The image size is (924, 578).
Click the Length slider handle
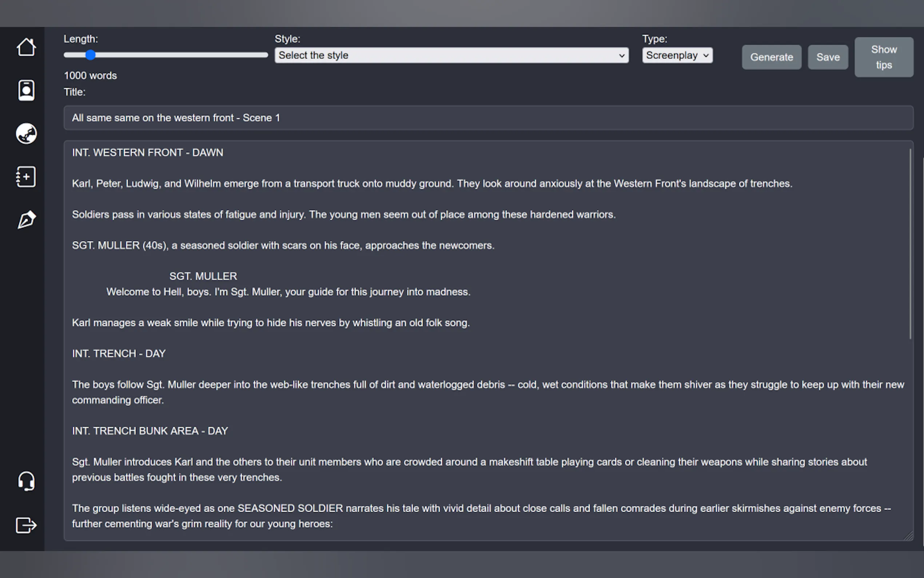(90, 55)
